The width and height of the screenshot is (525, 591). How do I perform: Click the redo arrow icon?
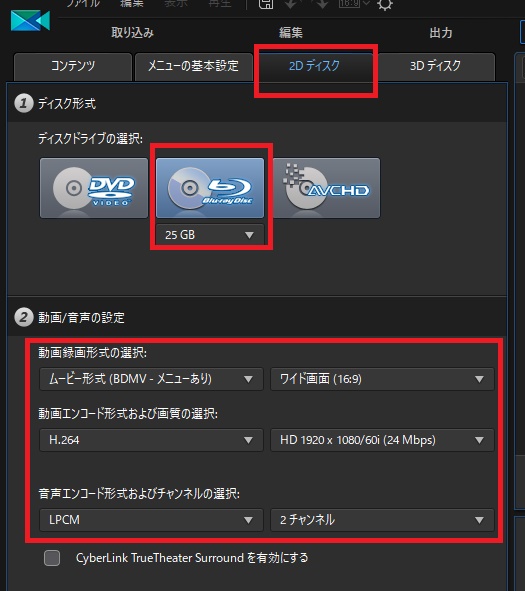pyautogui.click(x=321, y=4)
